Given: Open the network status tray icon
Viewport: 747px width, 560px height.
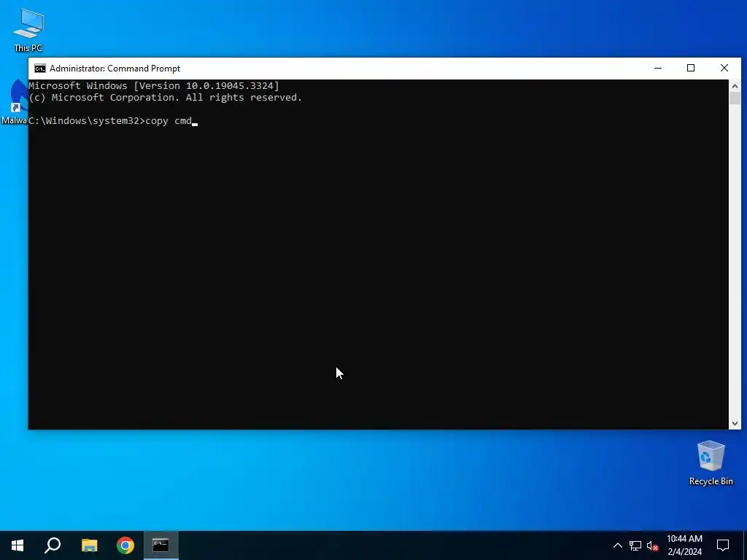Looking at the screenshot, I should [635, 545].
